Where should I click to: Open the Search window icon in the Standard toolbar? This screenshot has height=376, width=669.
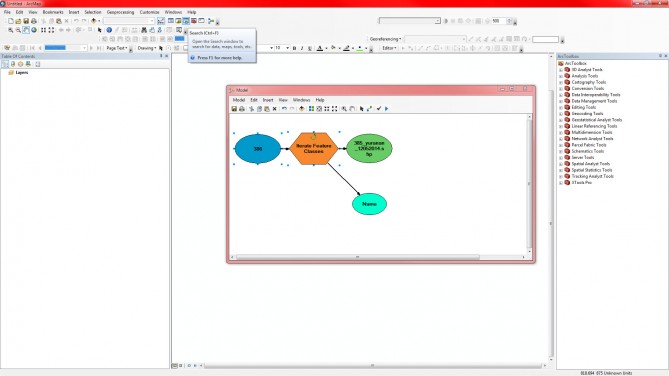(186, 20)
